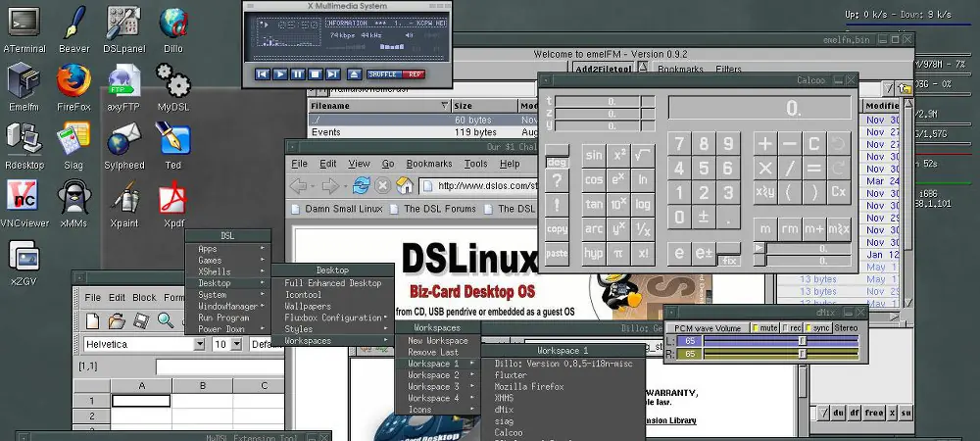Open the Damn Small Linux bookmark link

pyautogui.click(x=336, y=209)
